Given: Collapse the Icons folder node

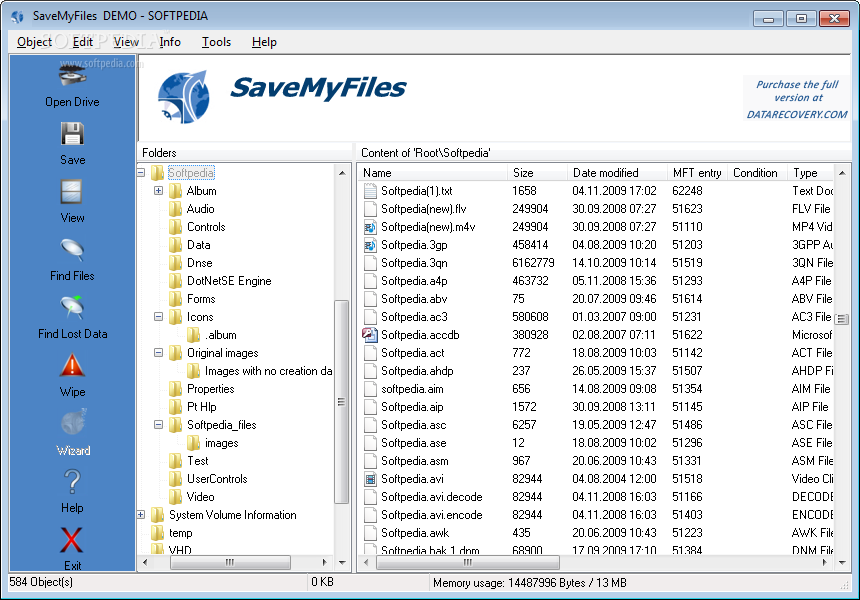Looking at the screenshot, I should pyautogui.click(x=159, y=317).
